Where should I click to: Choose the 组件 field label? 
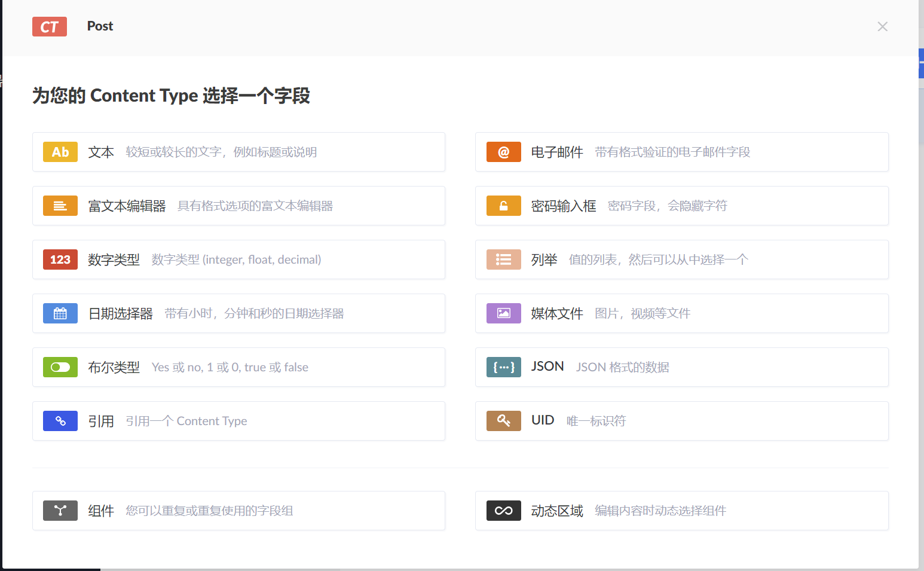[101, 511]
